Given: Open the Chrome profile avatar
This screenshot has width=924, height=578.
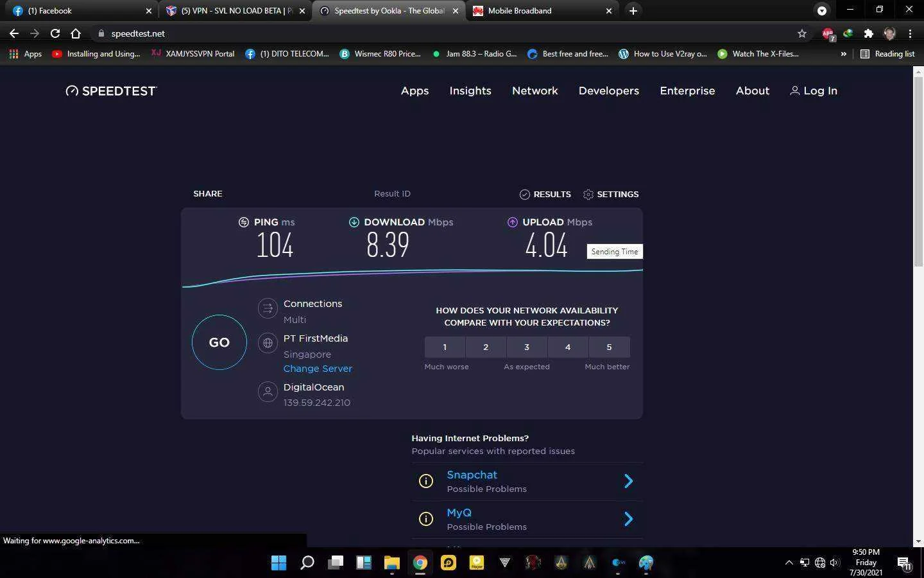Looking at the screenshot, I should tap(889, 33).
